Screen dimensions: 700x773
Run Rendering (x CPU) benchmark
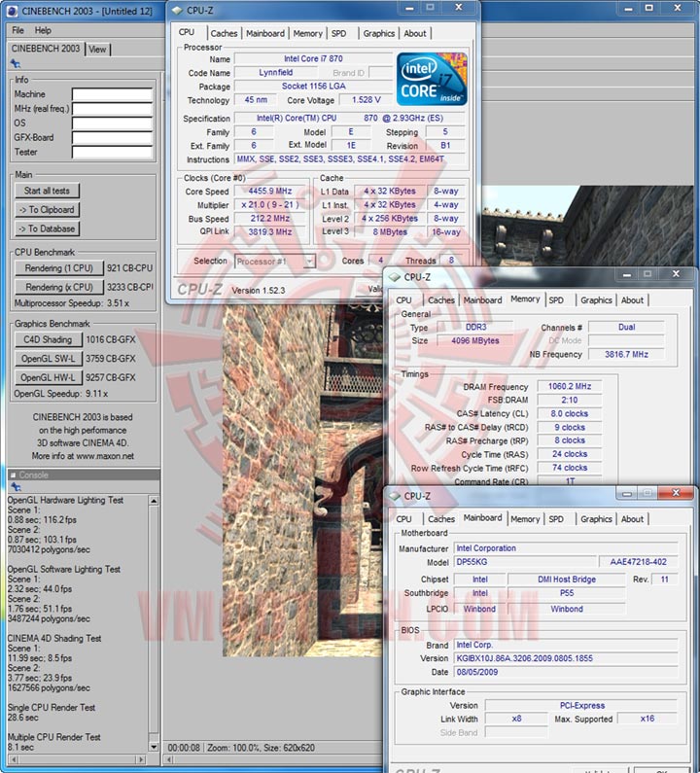pyautogui.click(x=59, y=287)
